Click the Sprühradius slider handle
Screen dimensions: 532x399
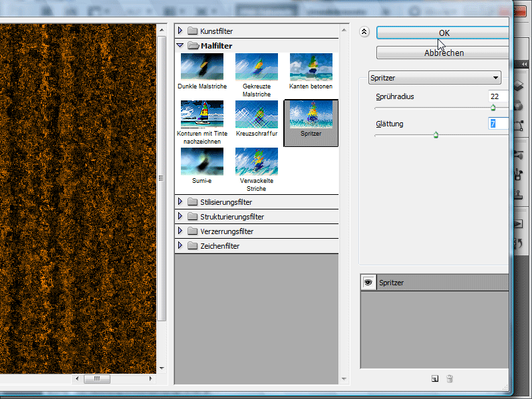point(493,108)
